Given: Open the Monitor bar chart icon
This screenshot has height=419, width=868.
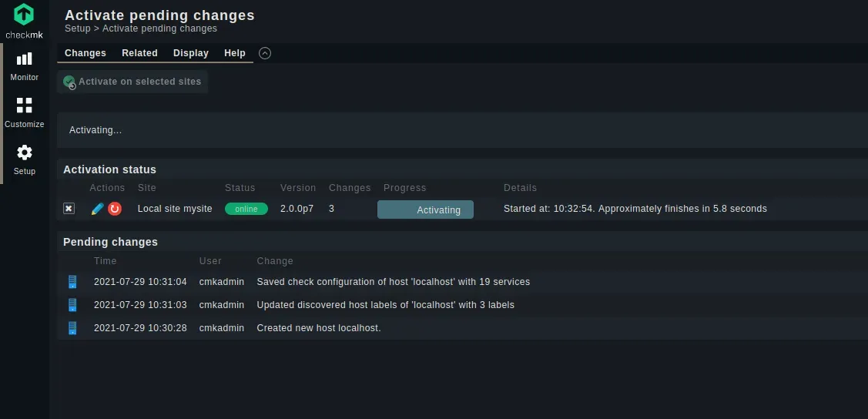Looking at the screenshot, I should click(25, 59).
